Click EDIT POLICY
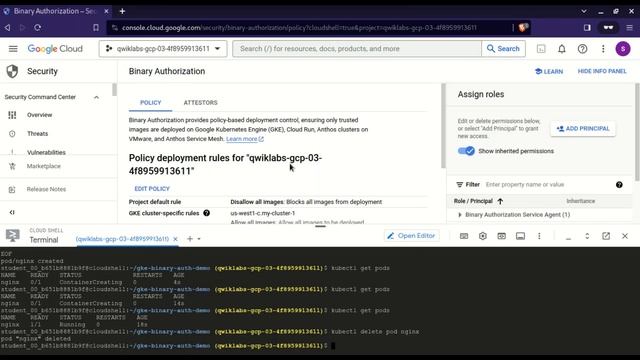Image resolution: width=640 pixels, height=360 pixels. coord(152,189)
